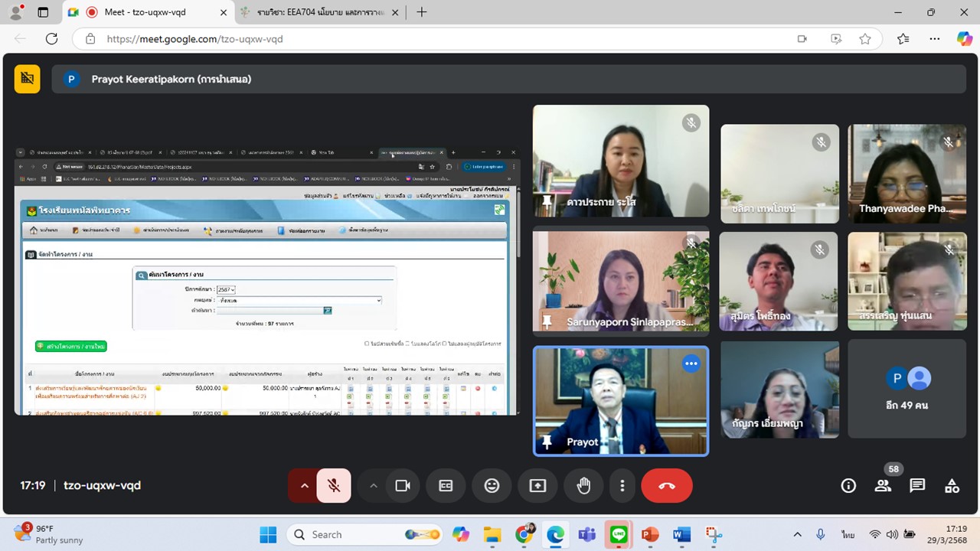Turn off the camera in Meet
The height and width of the screenshot is (551, 980).
coord(403,485)
